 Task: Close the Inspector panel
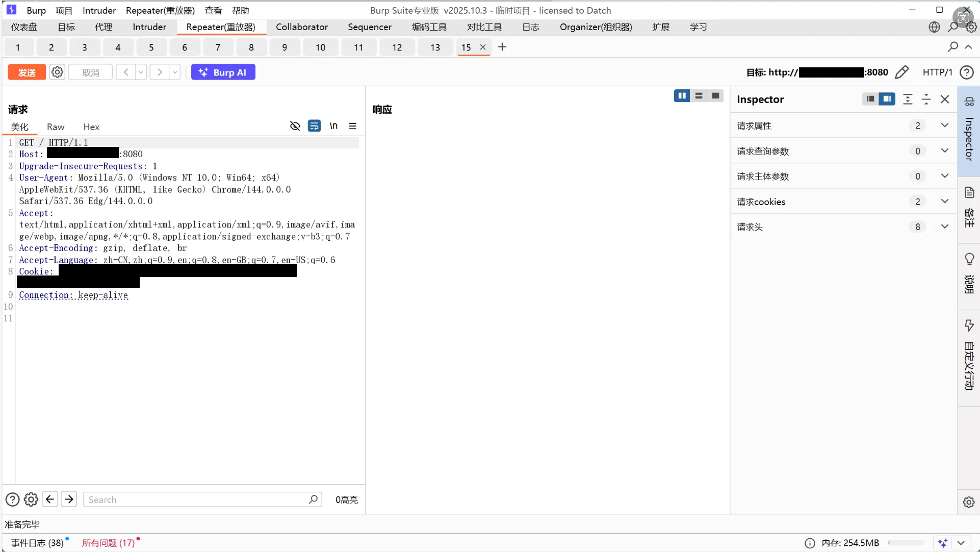point(945,99)
